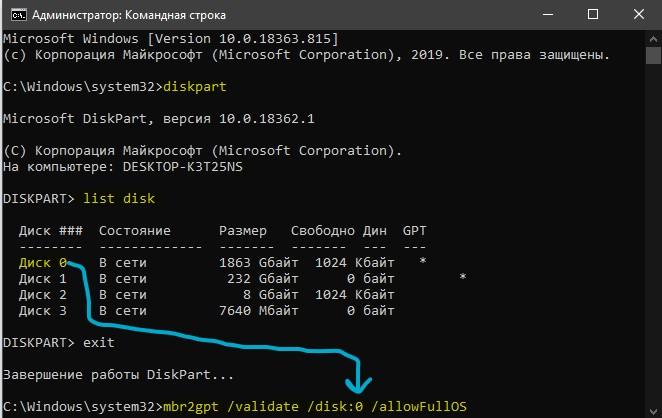
Task: Click the 'exit' command text
Action: (99, 342)
